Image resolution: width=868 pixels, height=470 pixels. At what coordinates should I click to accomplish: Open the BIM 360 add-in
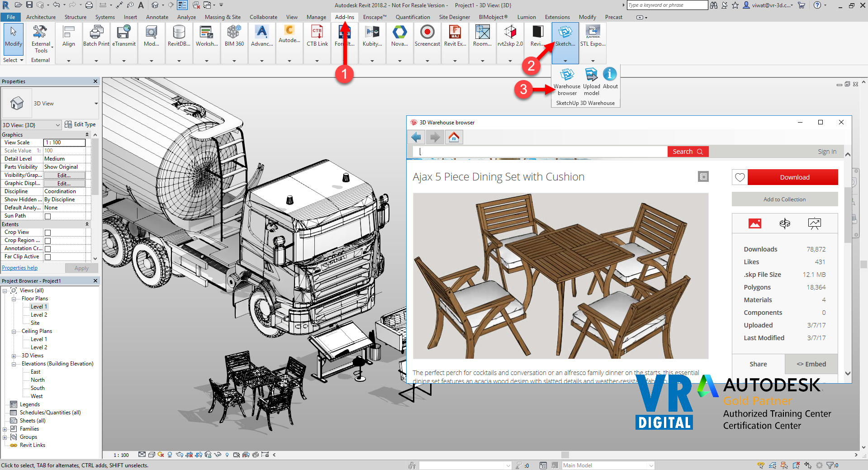(234, 36)
